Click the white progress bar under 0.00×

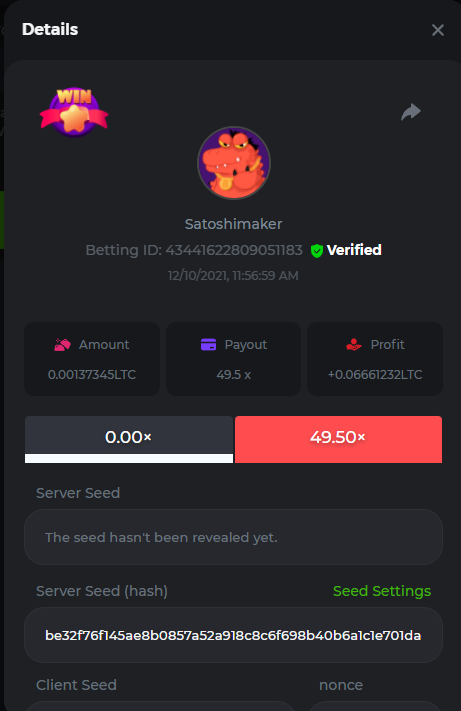click(x=129, y=458)
